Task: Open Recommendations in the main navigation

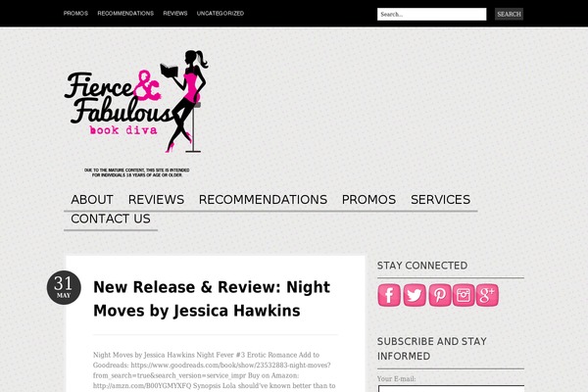Action: [263, 200]
